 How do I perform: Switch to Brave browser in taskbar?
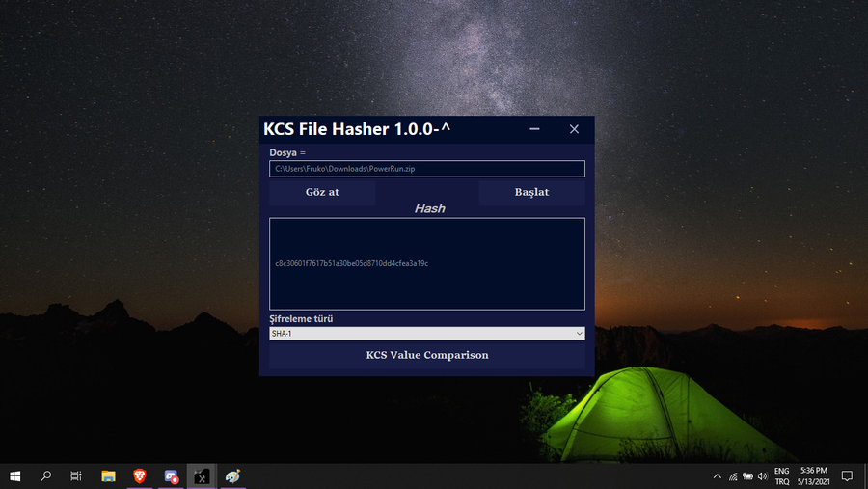140,476
